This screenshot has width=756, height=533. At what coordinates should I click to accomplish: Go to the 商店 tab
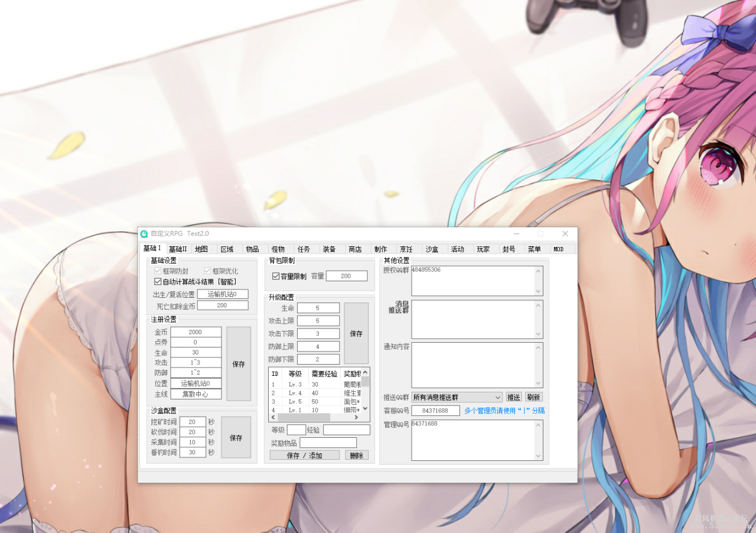point(355,249)
